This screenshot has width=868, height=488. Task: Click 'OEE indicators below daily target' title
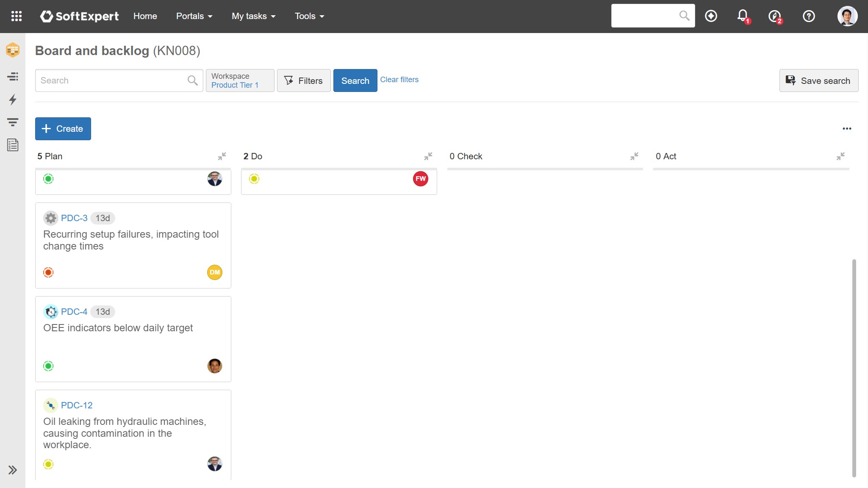118,328
